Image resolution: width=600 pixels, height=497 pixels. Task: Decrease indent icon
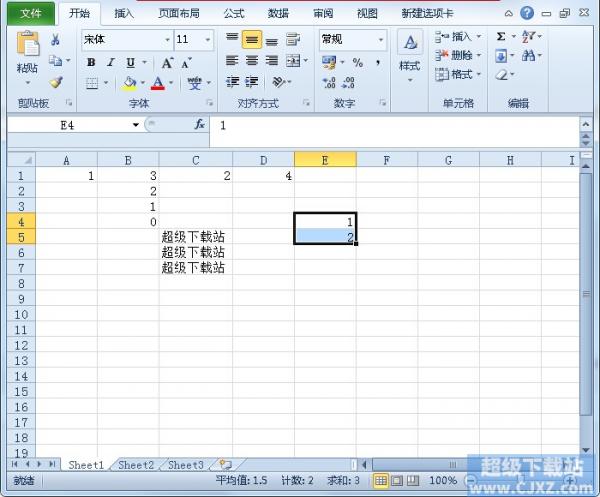click(232, 82)
